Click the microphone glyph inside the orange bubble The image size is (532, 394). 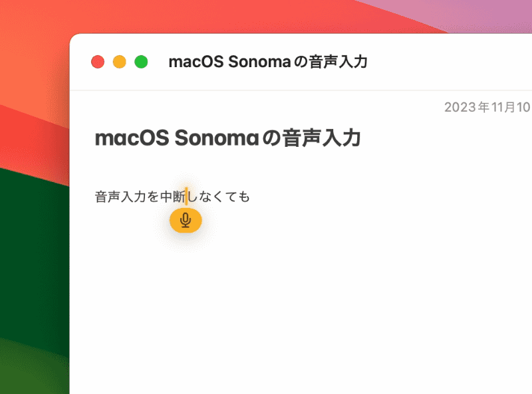[x=186, y=221]
